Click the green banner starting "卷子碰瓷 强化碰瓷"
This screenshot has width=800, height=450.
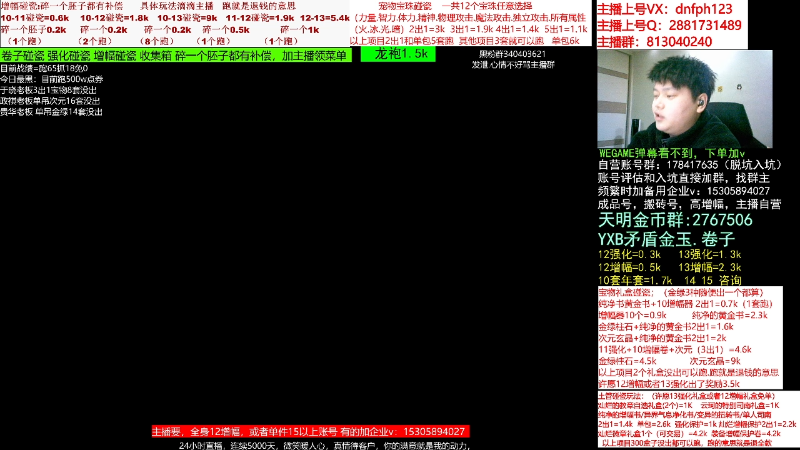point(176,55)
